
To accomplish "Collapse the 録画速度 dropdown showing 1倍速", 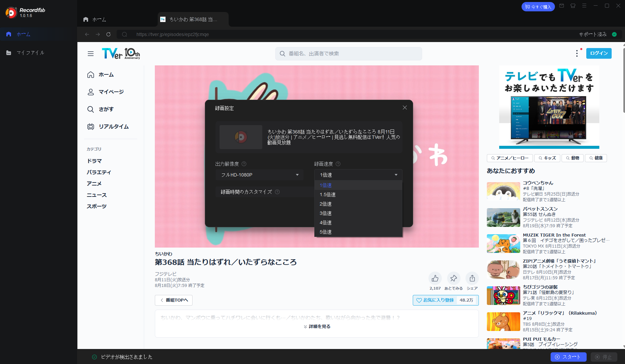I will point(358,175).
